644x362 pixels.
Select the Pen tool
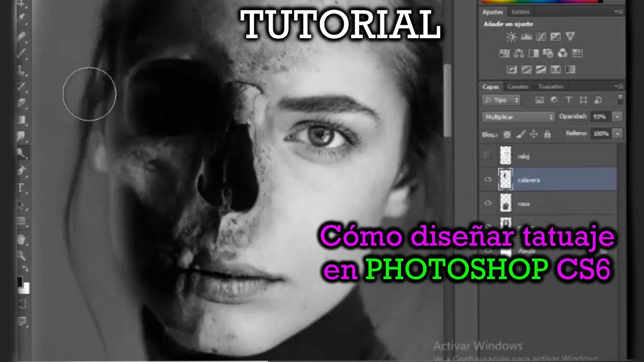click(x=22, y=171)
